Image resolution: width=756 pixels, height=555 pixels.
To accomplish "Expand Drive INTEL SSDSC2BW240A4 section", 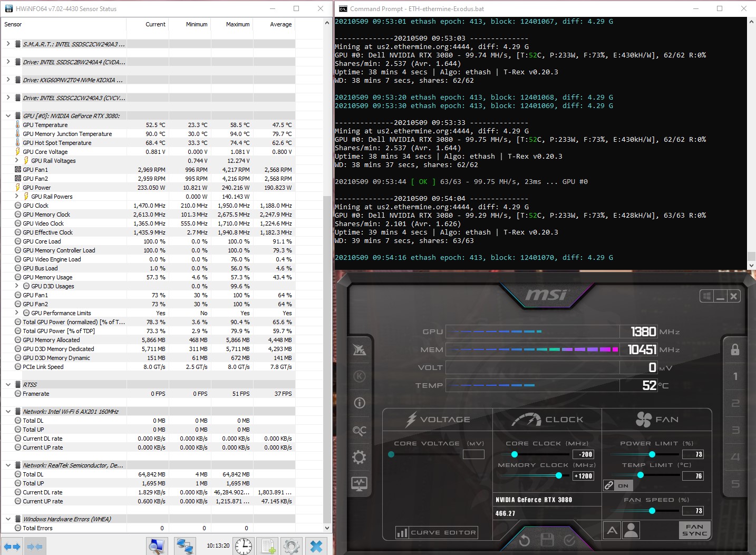I will click(x=8, y=62).
